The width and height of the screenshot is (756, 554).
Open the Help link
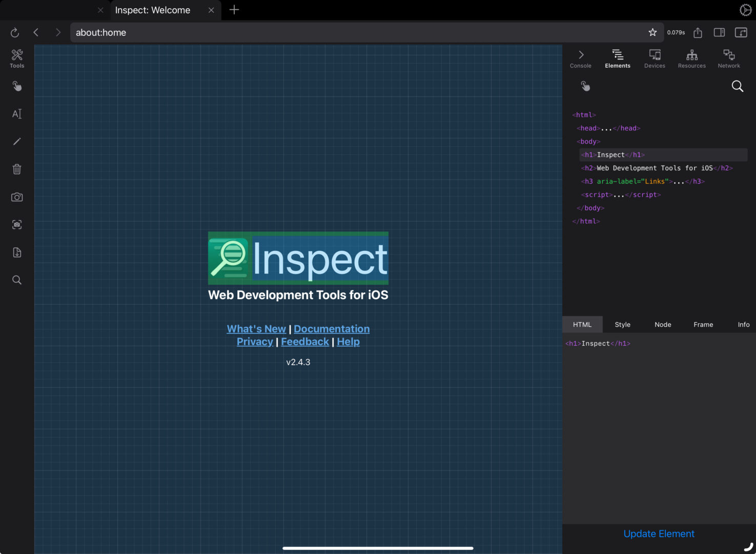tap(348, 342)
